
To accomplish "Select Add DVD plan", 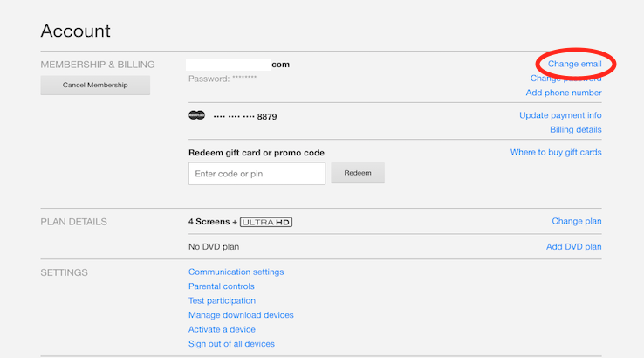I will 573,247.
